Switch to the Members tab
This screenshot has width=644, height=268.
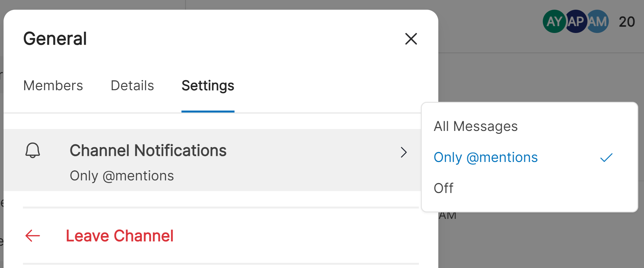click(x=53, y=86)
